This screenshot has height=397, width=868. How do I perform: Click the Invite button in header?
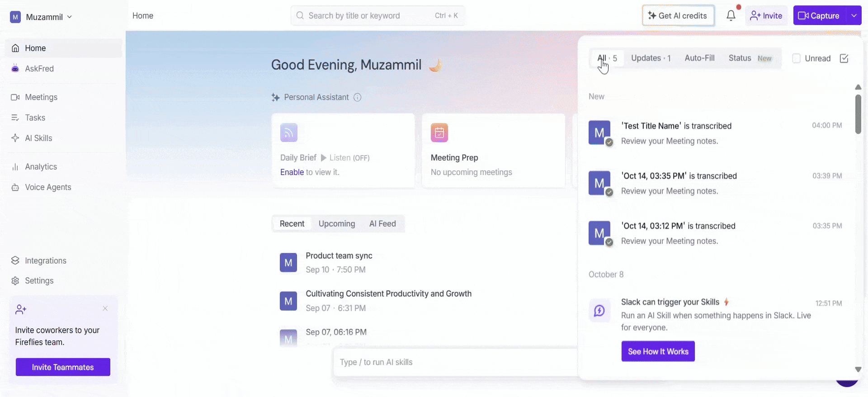pyautogui.click(x=766, y=16)
